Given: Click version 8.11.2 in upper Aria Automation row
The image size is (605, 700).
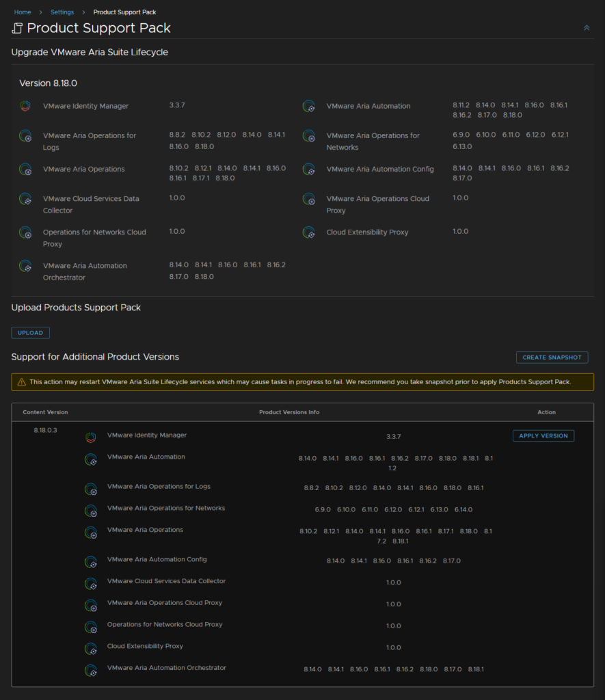Looking at the screenshot, I should [461, 105].
